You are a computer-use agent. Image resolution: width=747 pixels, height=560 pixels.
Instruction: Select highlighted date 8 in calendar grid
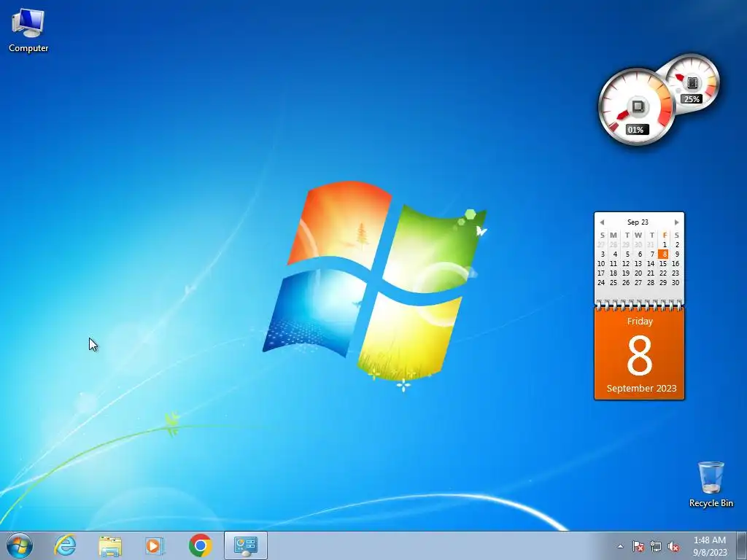663,254
